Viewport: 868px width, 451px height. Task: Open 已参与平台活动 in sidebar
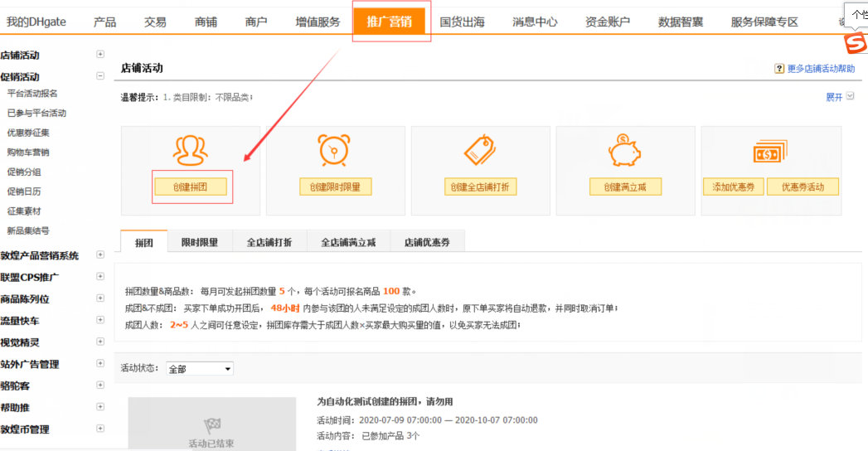(x=36, y=113)
